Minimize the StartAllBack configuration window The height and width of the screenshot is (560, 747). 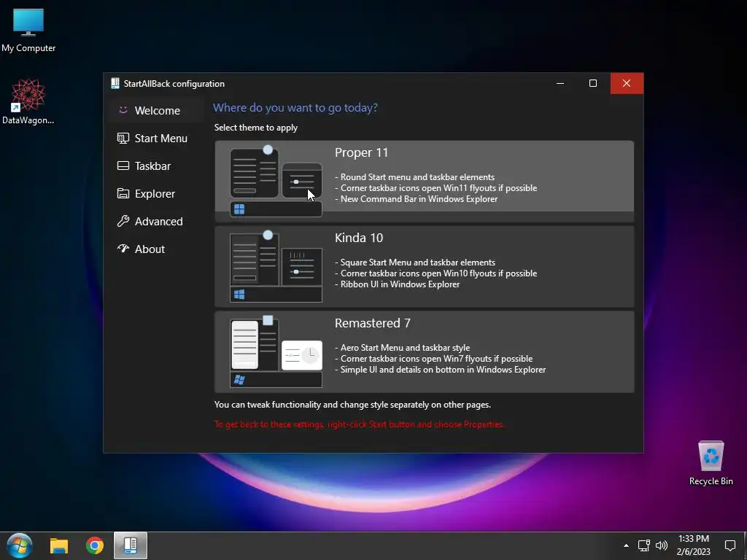(560, 83)
